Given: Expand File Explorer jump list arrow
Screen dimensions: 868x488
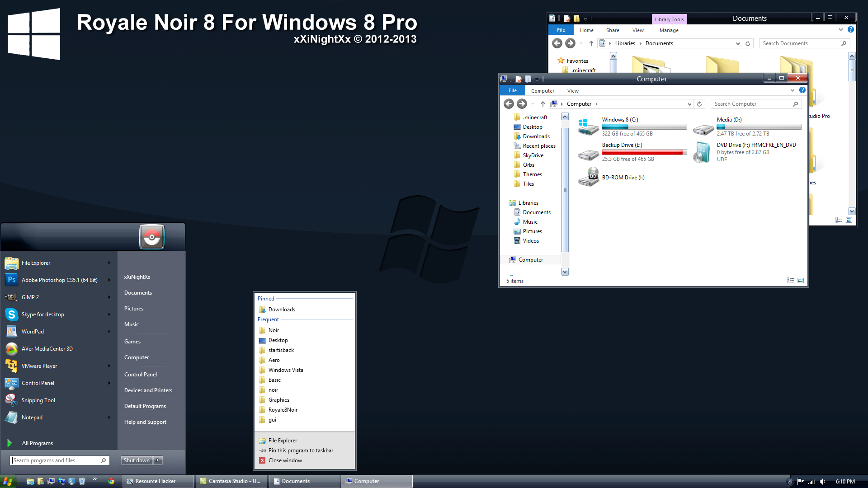Looking at the screenshot, I should [109, 263].
